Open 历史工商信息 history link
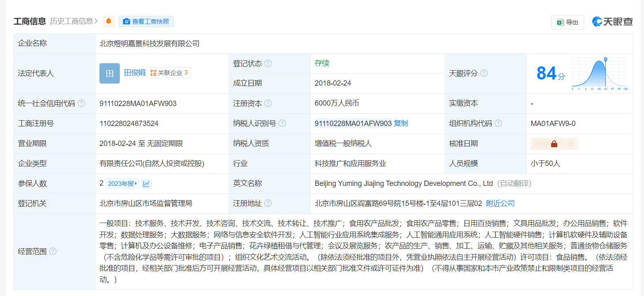644x296 pixels. [x=74, y=21]
